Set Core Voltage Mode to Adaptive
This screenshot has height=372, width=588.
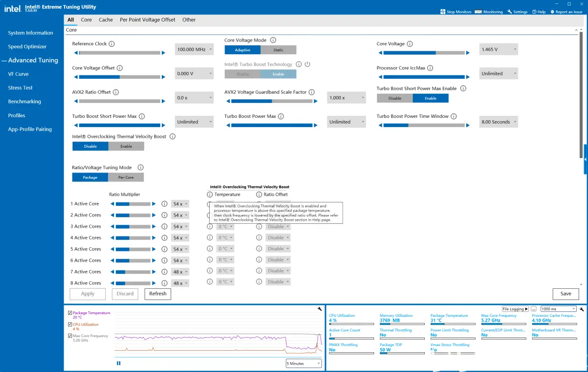(x=243, y=50)
